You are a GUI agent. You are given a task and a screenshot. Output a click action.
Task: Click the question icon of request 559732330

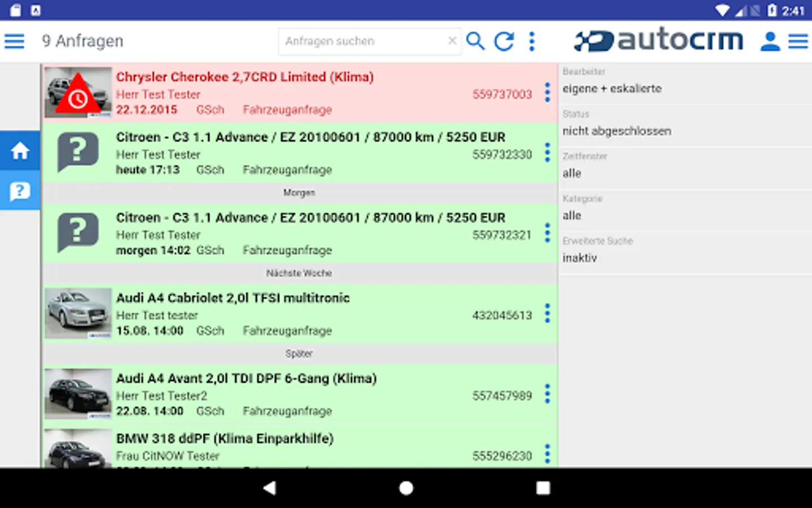(78, 152)
